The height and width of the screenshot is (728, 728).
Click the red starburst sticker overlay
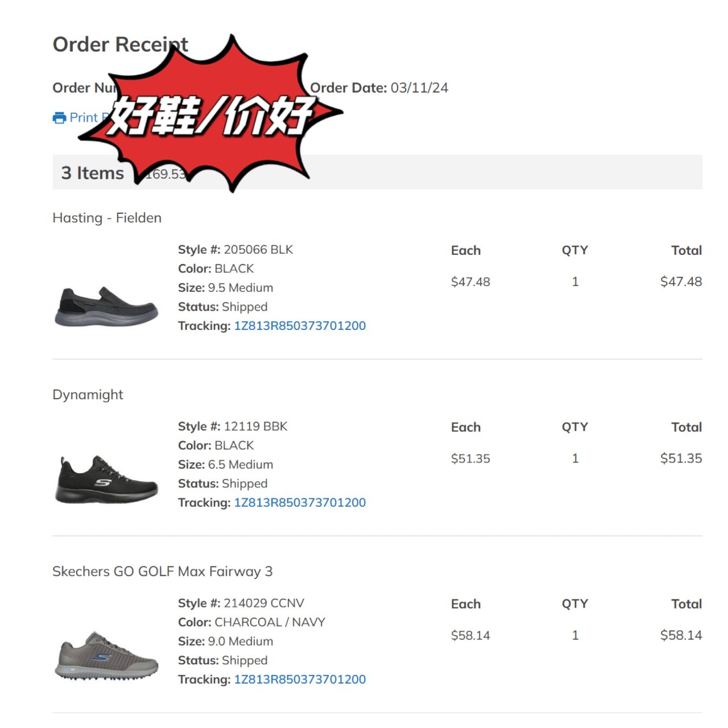210,114
